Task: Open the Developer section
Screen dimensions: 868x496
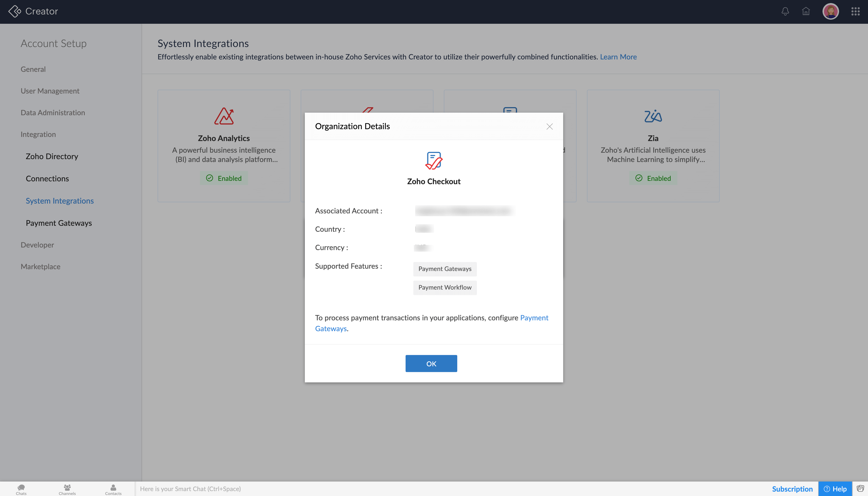Action: 37,245
